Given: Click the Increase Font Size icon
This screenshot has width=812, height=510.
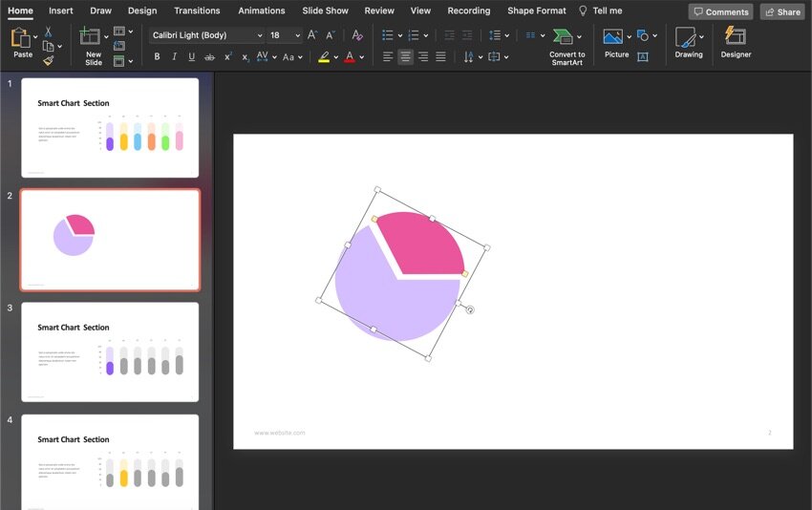Looking at the screenshot, I should click(x=312, y=35).
